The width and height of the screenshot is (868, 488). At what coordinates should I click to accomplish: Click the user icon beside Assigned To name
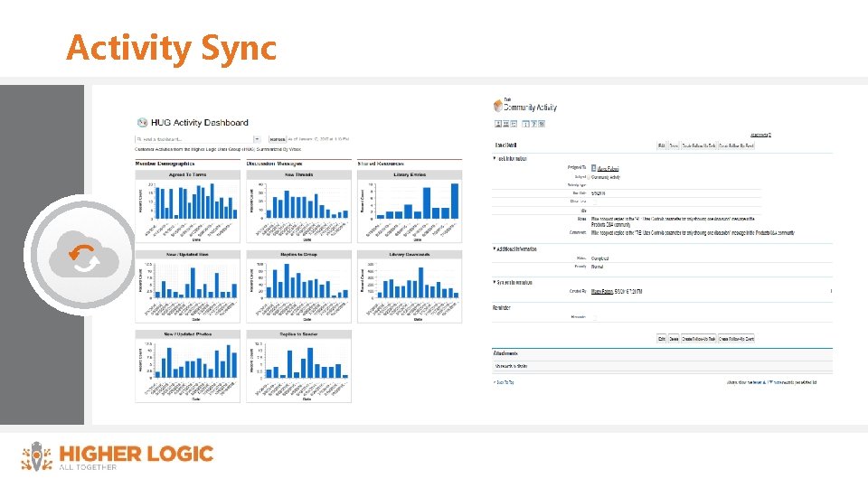pos(593,168)
